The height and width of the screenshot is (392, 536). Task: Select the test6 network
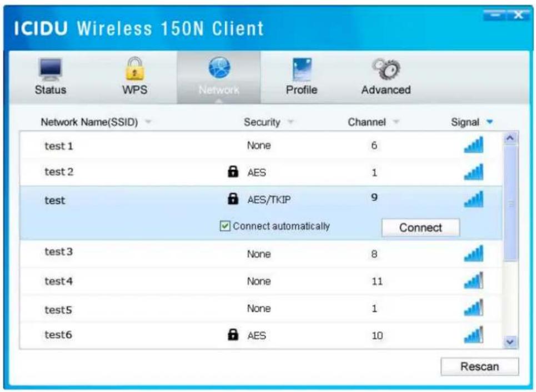(261, 335)
